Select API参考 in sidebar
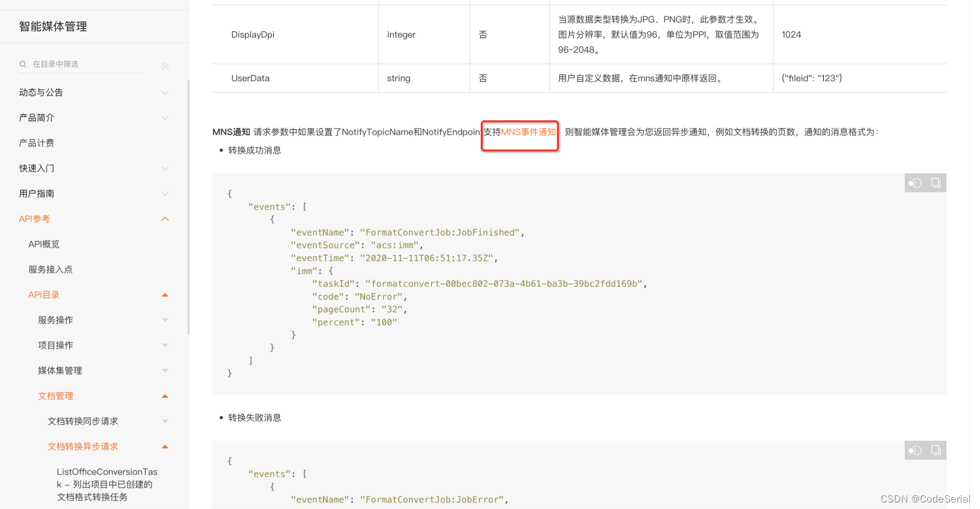This screenshot has width=980, height=509. tap(35, 219)
